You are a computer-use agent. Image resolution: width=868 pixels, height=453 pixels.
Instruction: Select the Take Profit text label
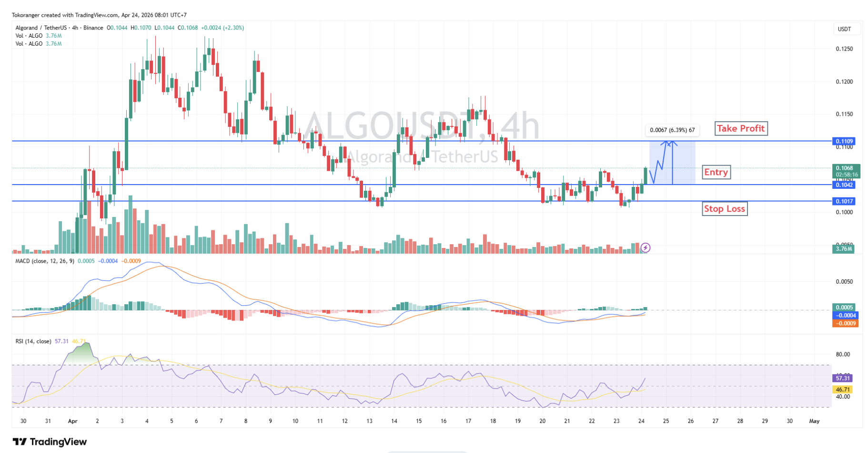point(741,128)
